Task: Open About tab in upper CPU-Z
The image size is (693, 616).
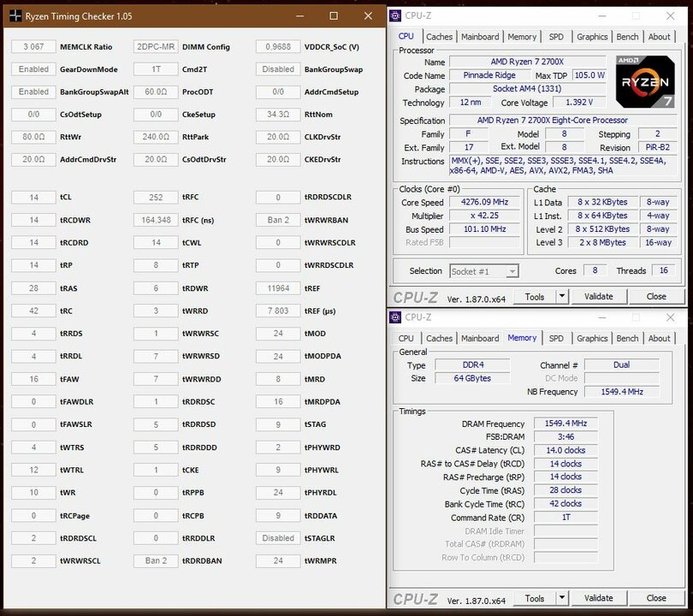Action: tap(659, 37)
